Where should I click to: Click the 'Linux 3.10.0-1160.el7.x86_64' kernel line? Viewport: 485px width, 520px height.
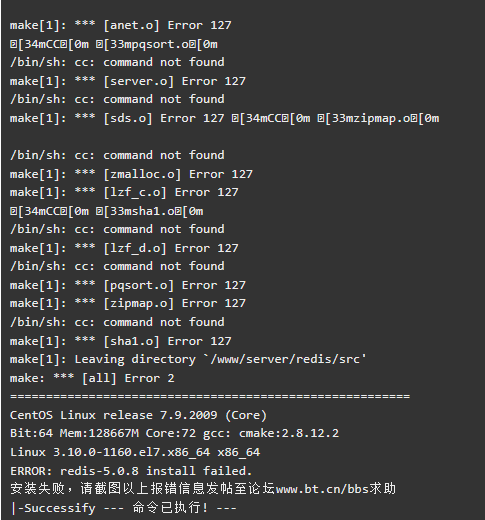point(135,452)
